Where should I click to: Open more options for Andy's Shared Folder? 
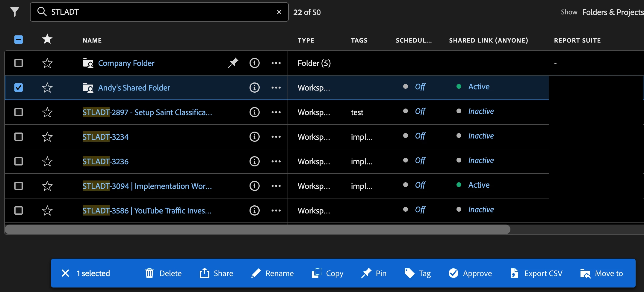[x=276, y=88]
